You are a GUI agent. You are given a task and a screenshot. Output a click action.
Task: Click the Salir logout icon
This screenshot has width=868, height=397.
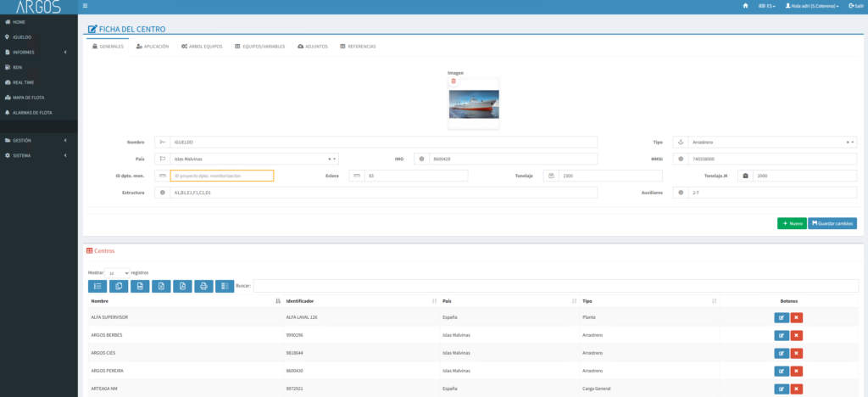coord(854,6)
